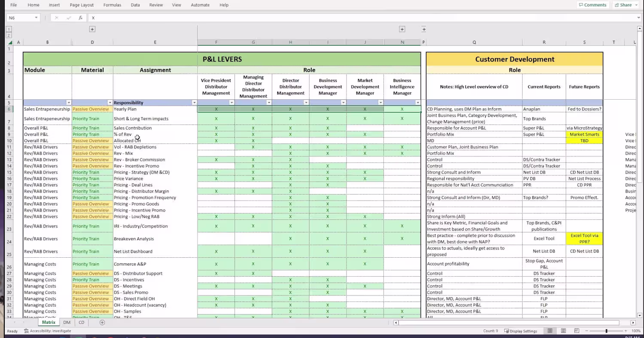This screenshot has height=338, width=644.
Task: Open the Home ribbon tab
Action: tap(33, 5)
